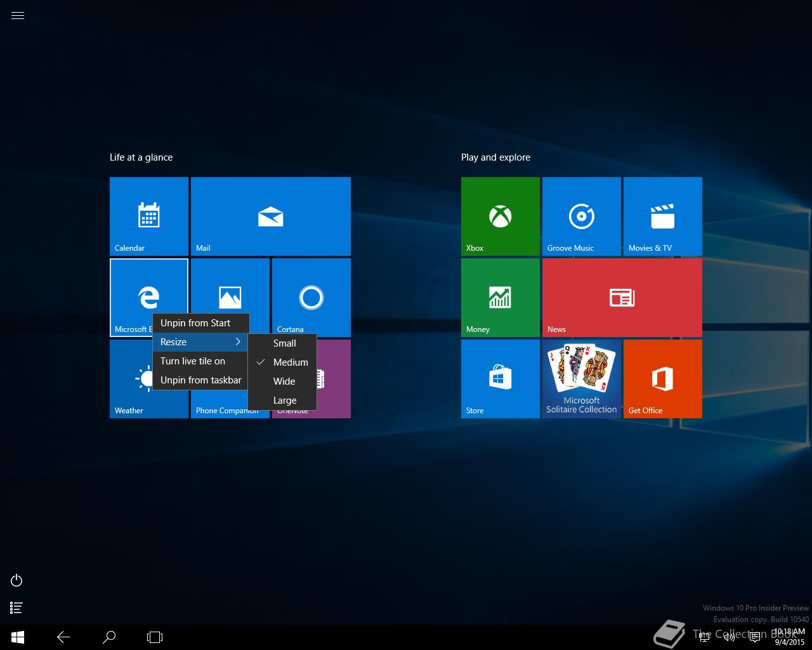
Task: Open the Cortana tile
Action: pos(311,298)
